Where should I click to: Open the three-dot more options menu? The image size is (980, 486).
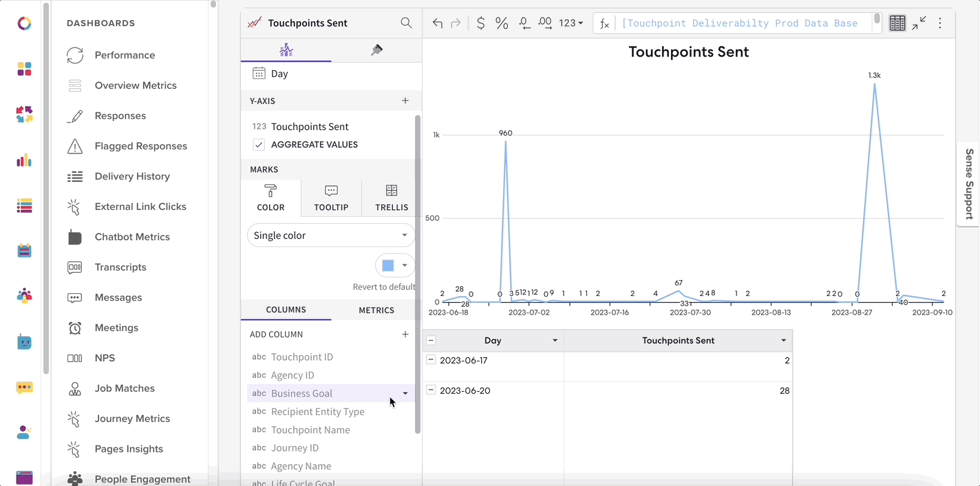tap(940, 23)
